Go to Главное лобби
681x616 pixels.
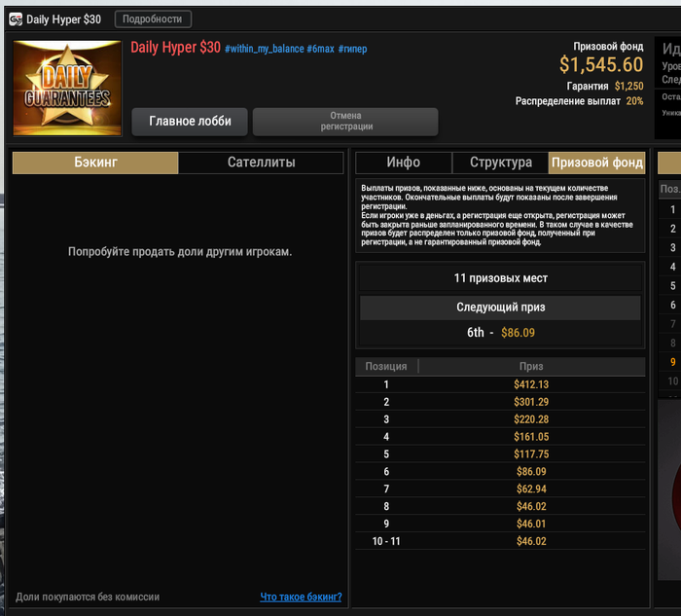click(190, 122)
